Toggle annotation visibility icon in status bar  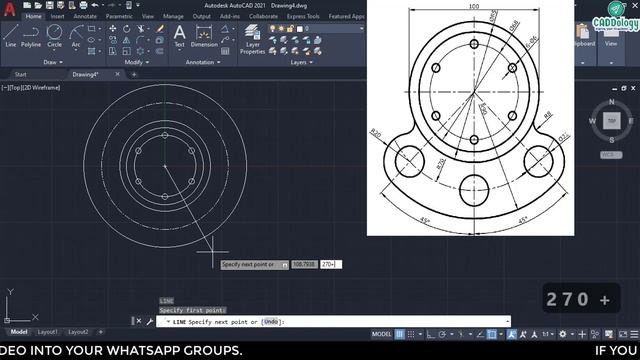click(511, 334)
